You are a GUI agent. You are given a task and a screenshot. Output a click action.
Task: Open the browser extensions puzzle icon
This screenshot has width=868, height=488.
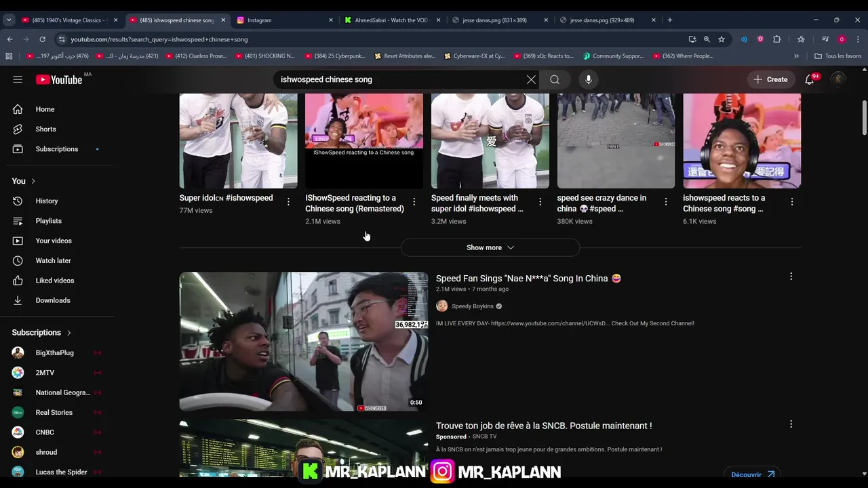tap(777, 39)
